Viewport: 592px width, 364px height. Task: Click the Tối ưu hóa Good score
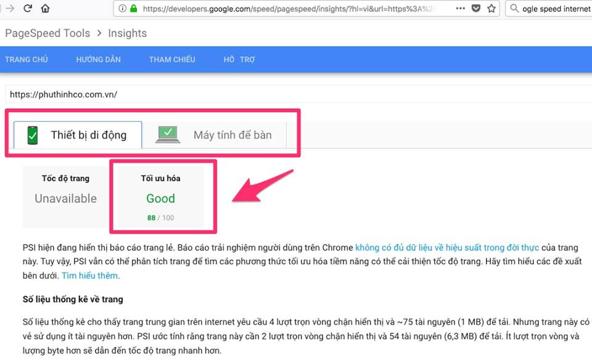click(160, 198)
